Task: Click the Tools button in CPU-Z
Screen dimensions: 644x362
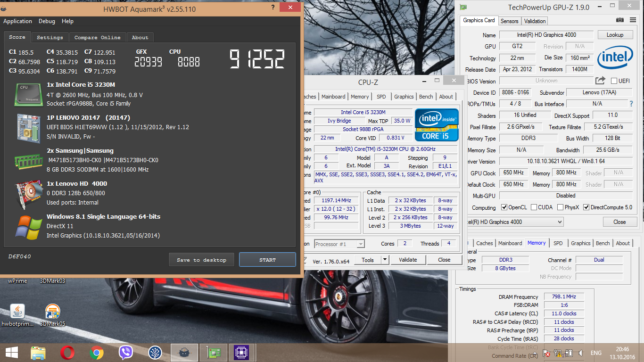Action: tap(368, 260)
